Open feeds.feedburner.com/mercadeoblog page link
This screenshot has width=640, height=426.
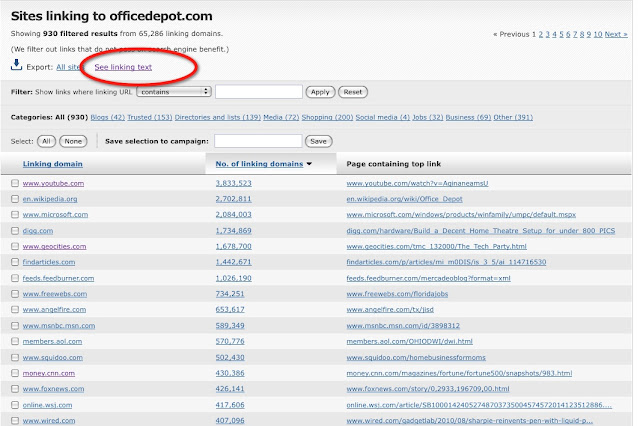[429, 278]
